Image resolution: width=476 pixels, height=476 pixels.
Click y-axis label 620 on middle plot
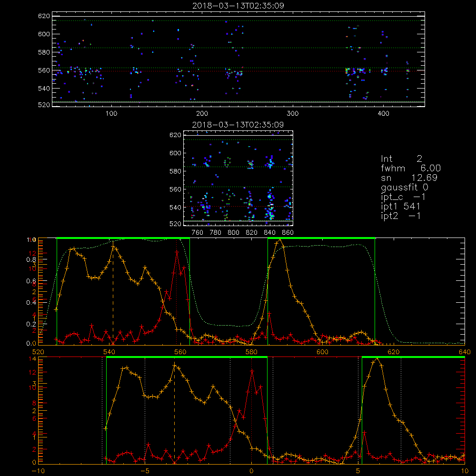click(x=176, y=135)
